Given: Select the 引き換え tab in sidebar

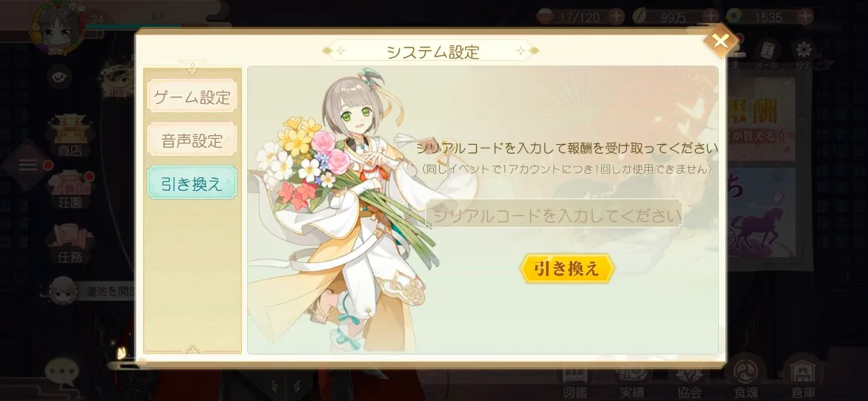Looking at the screenshot, I should click(x=192, y=183).
